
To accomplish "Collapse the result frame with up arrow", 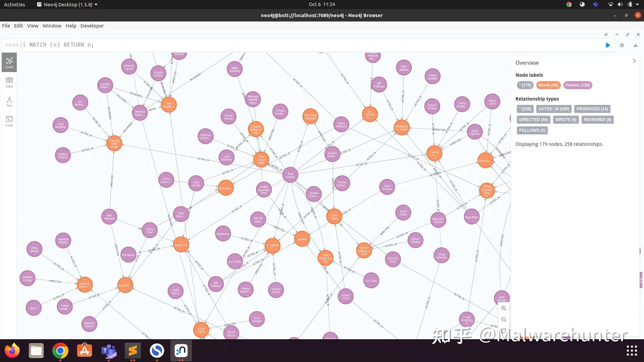I will pyautogui.click(x=616, y=35).
